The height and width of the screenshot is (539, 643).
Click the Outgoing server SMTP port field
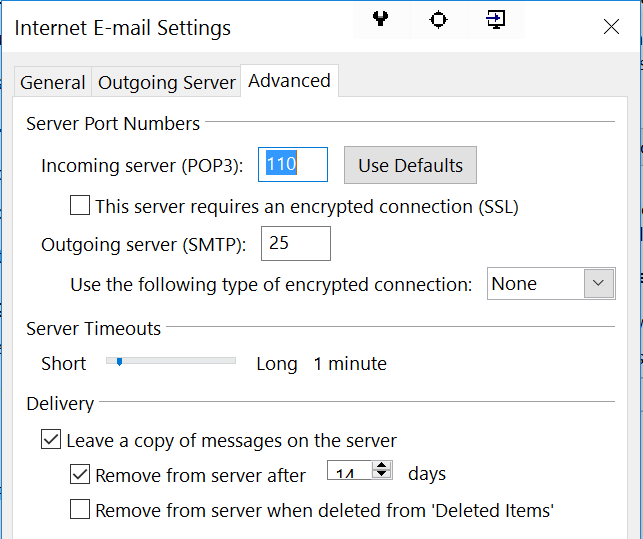point(296,243)
